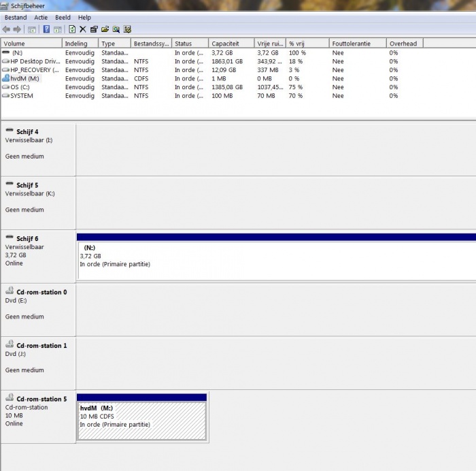The width and height of the screenshot is (476, 471).
Task: Click the Schijf 4 disk icon
Action: click(10, 130)
